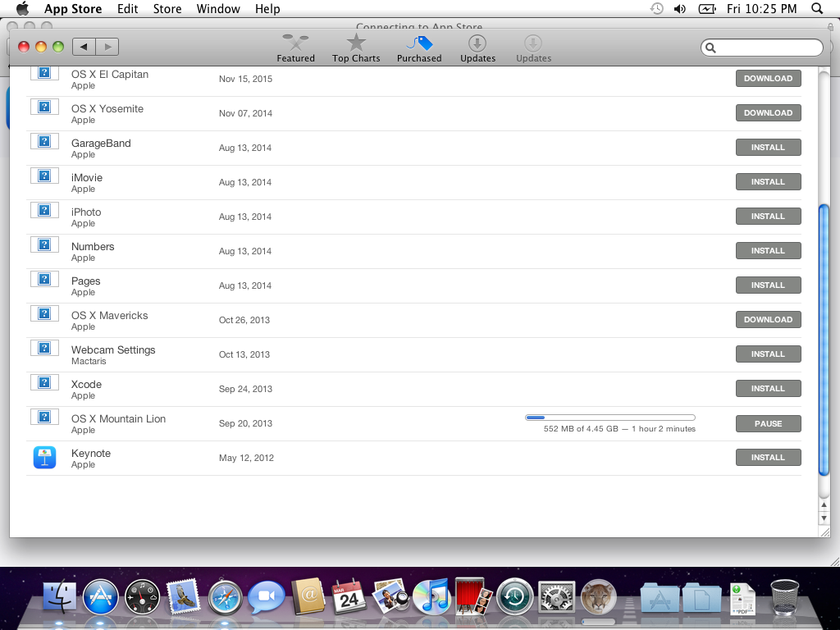Click the "May 12, 2012" purchase date
This screenshot has width=840, height=630.
[x=246, y=458]
